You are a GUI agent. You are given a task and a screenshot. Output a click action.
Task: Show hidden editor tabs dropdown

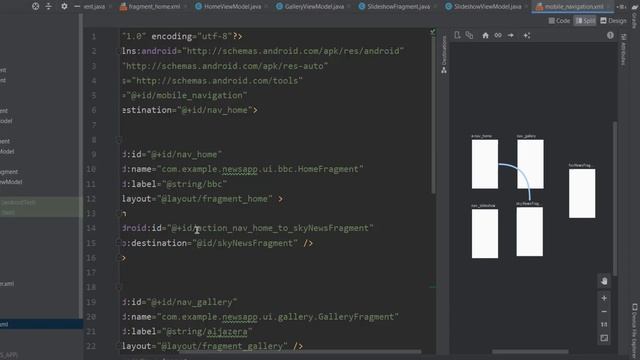(x=622, y=7)
